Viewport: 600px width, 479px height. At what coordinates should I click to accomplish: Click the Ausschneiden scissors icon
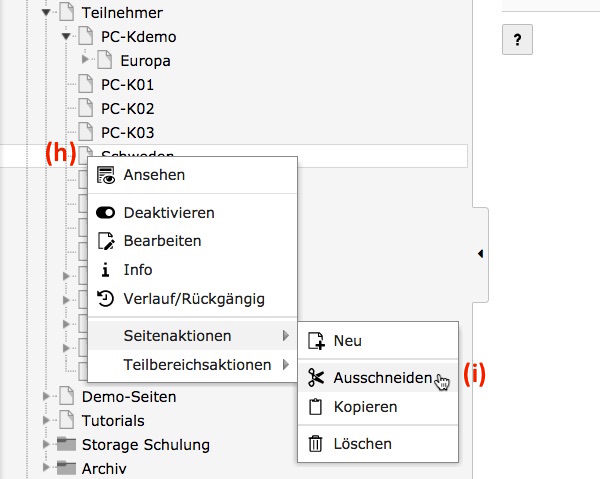point(316,378)
